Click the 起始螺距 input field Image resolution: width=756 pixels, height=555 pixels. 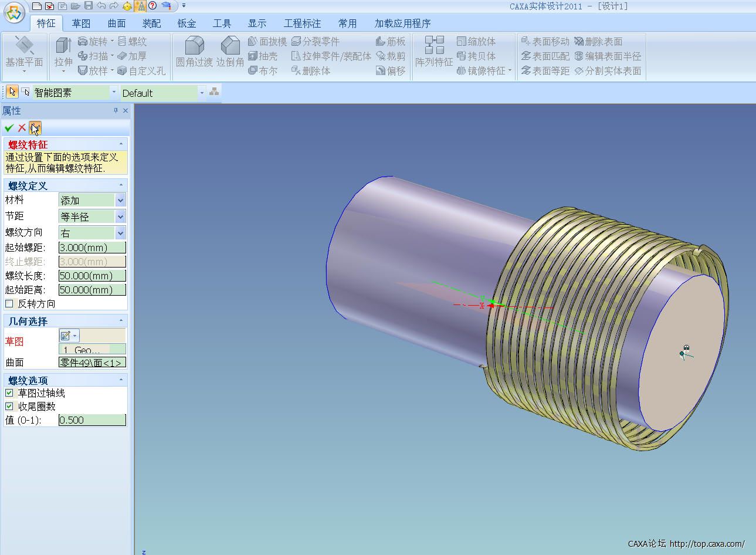pyautogui.click(x=92, y=248)
